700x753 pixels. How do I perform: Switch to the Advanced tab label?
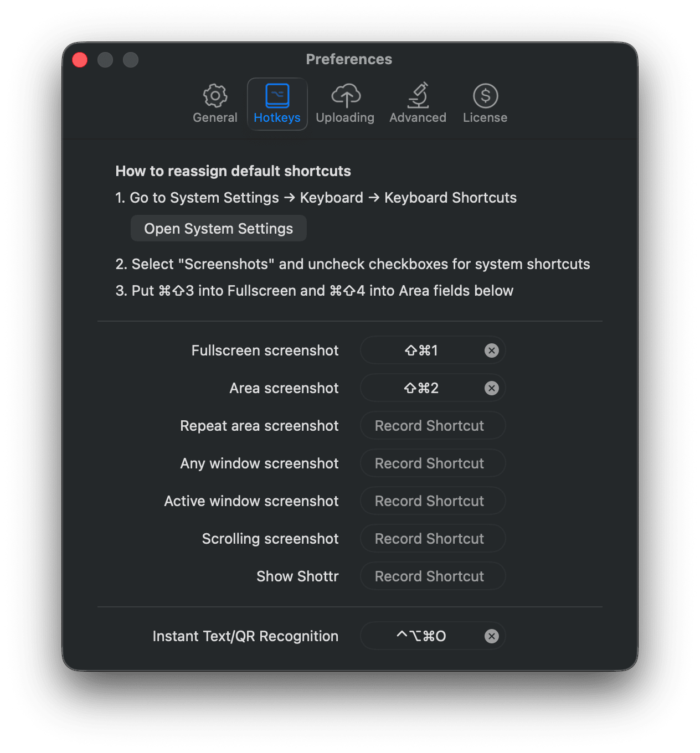point(418,118)
